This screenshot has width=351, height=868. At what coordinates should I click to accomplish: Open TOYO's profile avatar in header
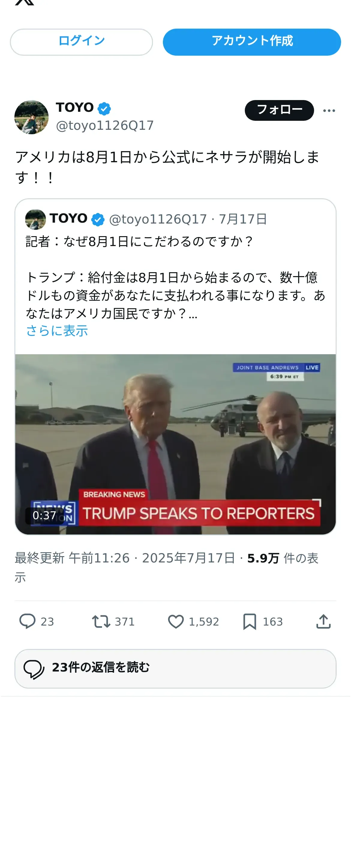pyautogui.click(x=31, y=117)
